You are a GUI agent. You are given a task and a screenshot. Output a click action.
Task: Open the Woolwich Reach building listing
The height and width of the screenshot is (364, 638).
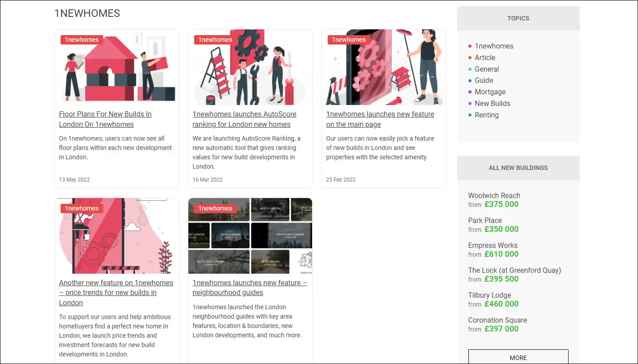494,195
